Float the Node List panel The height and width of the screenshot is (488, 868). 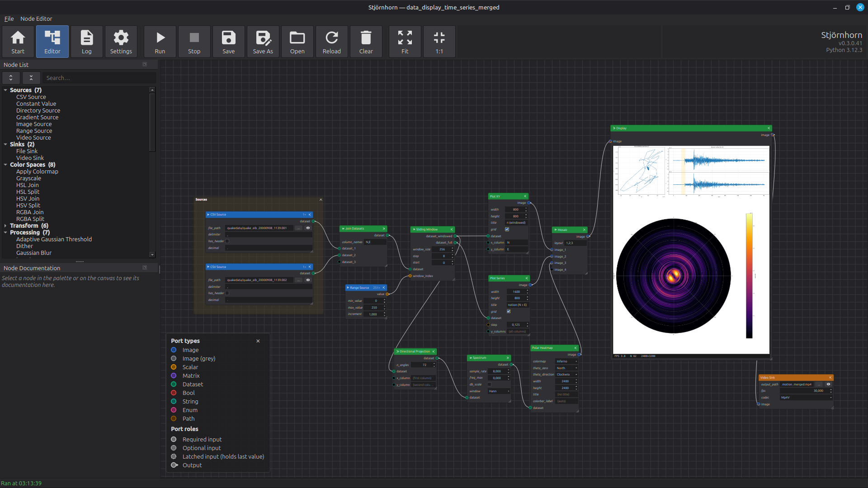[145, 65]
